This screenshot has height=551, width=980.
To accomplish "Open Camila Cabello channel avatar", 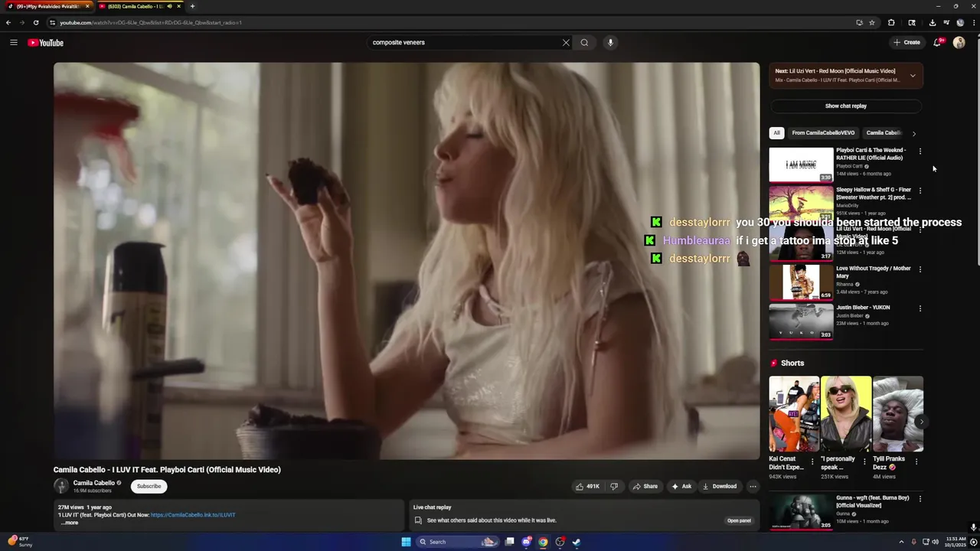I will (x=61, y=486).
